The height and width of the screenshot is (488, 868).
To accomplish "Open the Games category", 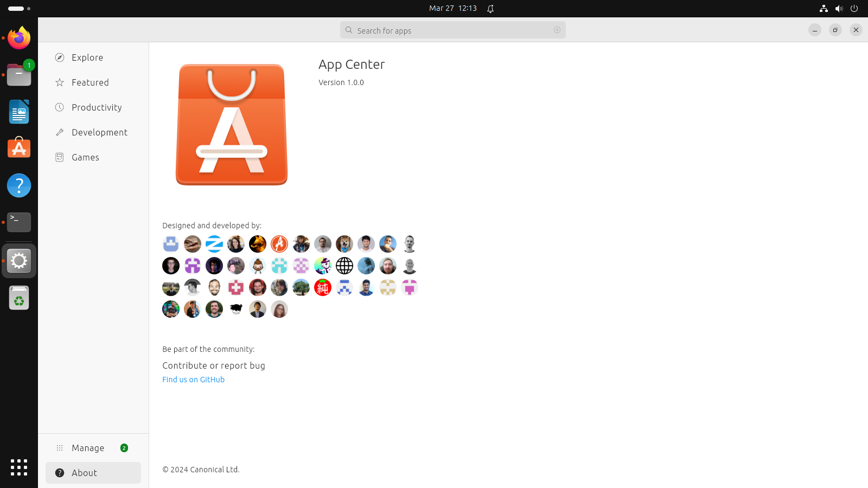I will pos(93,157).
